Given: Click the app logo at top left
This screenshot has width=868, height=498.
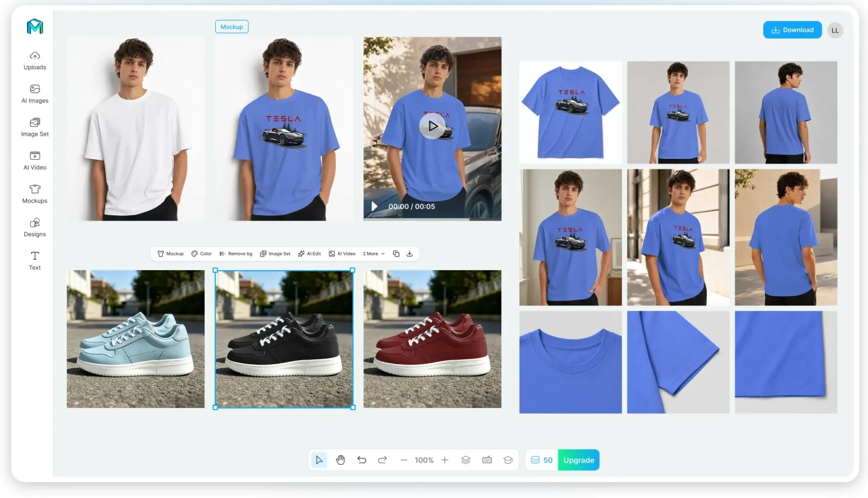Looking at the screenshot, I should 35,27.
